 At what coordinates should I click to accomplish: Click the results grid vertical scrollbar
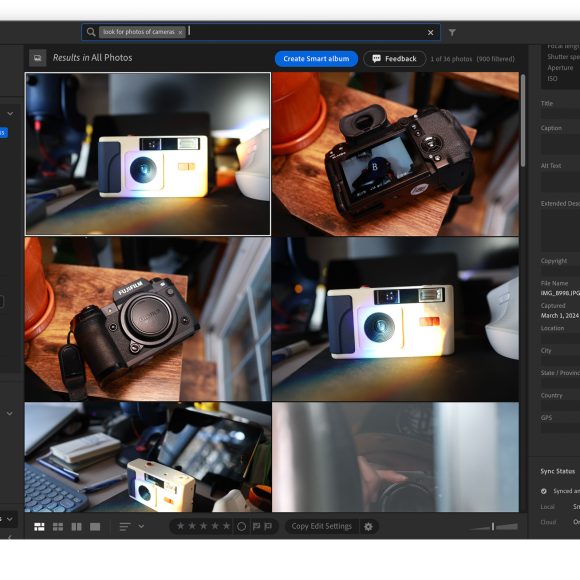[523, 121]
